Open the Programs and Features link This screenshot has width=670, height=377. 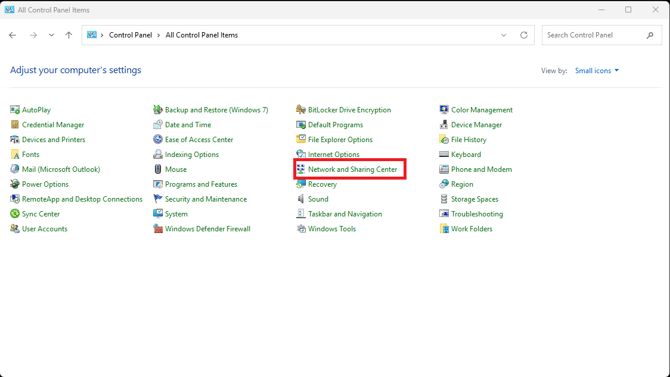201,184
